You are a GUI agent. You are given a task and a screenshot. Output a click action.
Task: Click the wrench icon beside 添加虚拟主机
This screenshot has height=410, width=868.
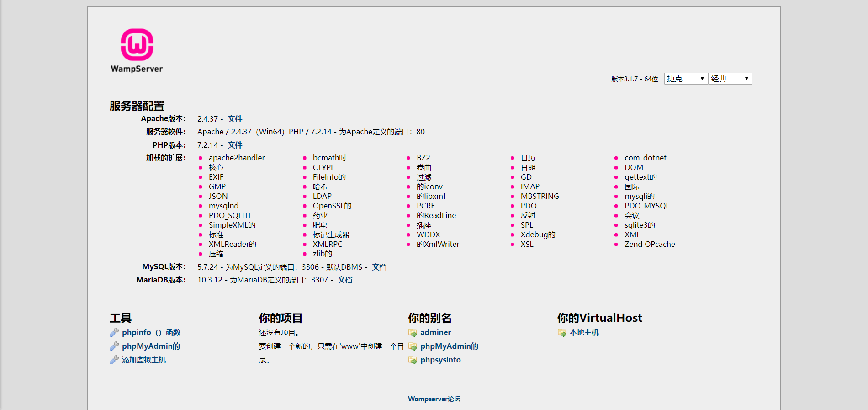pos(114,360)
